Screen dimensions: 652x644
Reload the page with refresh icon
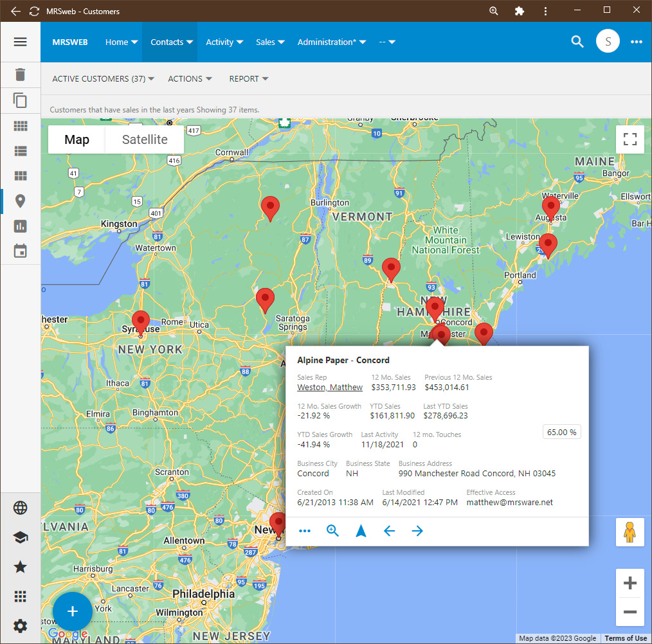pyautogui.click(x=34, y=11)
